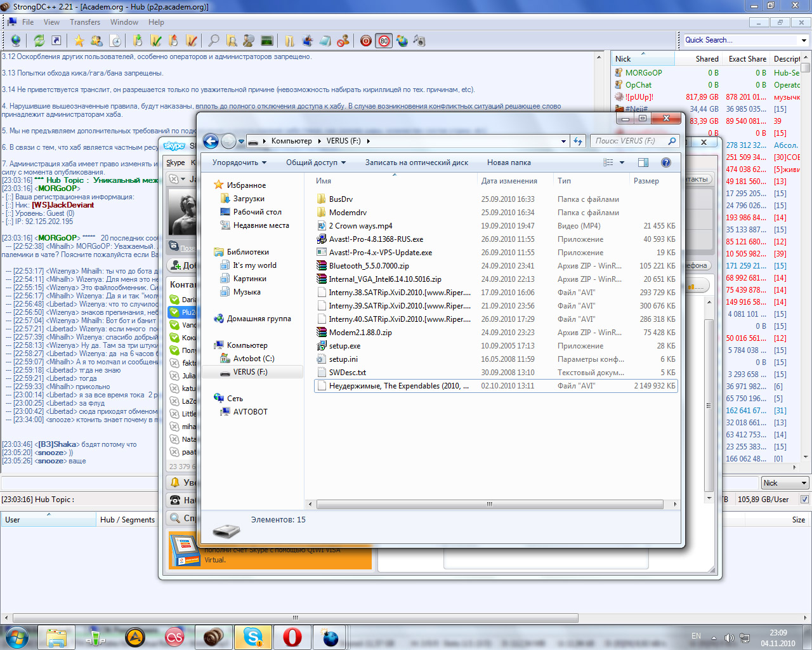Viewport: 812px width, 650px height.
Task: Open the Notepad icon in StrongDC++ toolbar
Action: (x=325, y=41)
